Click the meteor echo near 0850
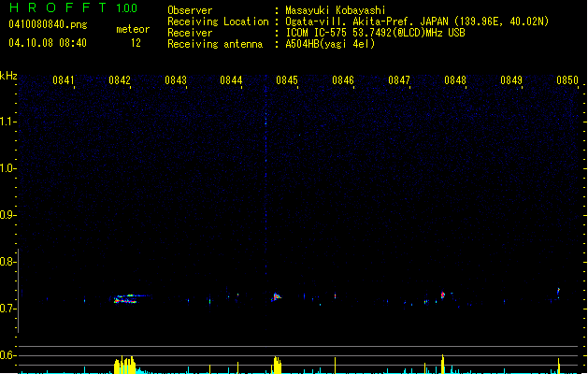The height and width of the screenshot is (374, 588). click(x=558, y=292)
